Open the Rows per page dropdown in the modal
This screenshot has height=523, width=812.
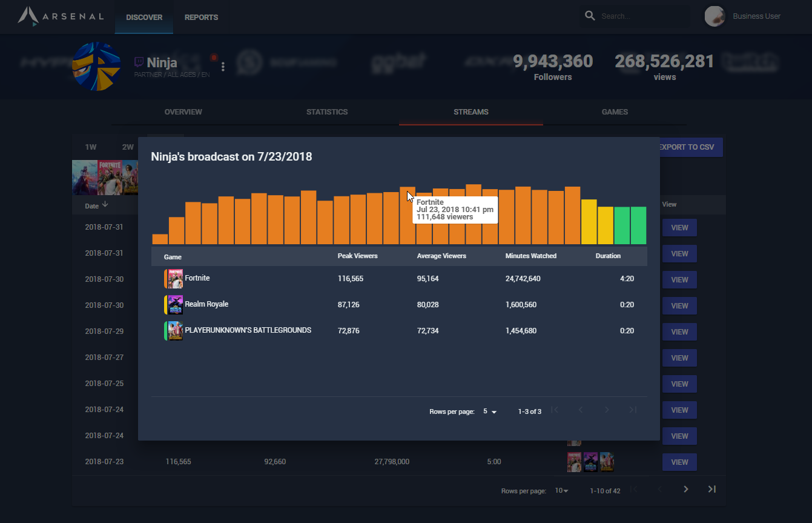(489, 411)
